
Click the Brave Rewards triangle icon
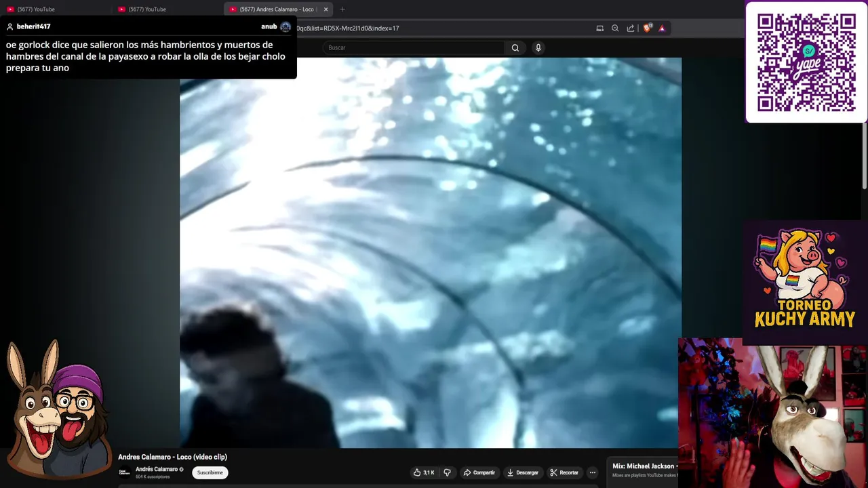tap(662, 28)
